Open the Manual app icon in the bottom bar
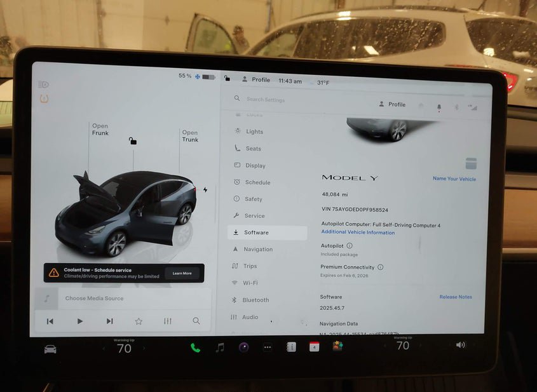Screen dimensions: 537x392 click(x=291, y=347)
